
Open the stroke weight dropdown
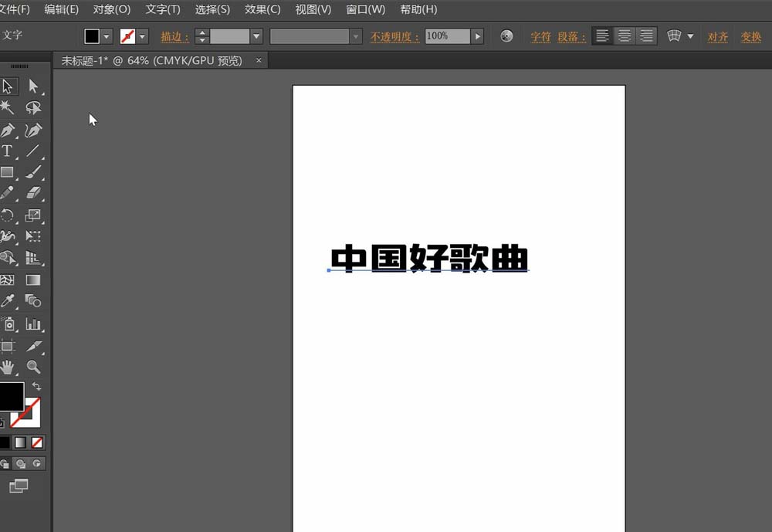[256, 36]
